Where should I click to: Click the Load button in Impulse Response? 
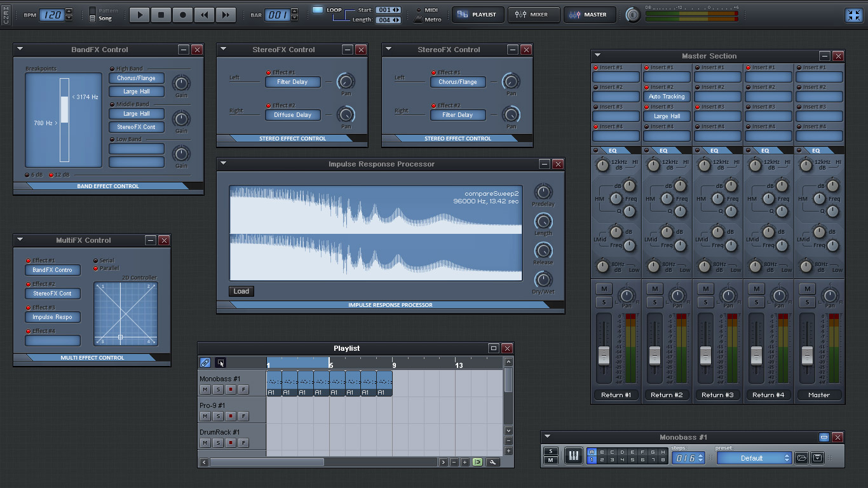point(241,291)
